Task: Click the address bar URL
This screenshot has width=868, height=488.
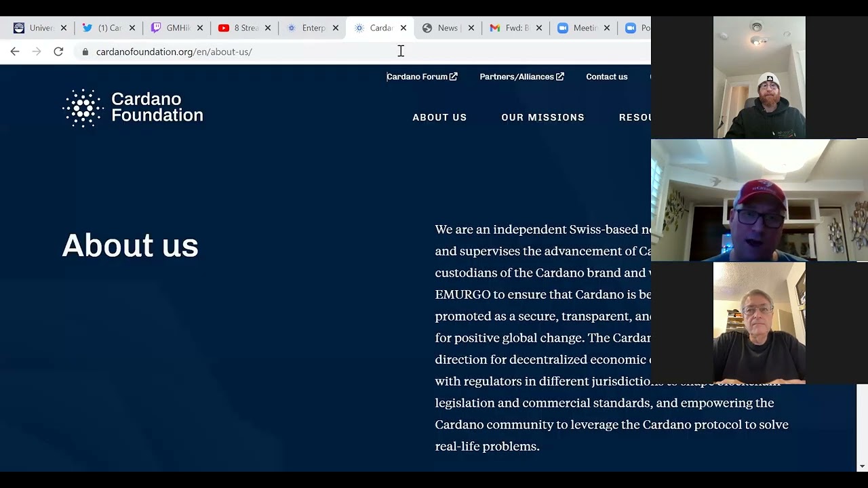Action: 174,52
